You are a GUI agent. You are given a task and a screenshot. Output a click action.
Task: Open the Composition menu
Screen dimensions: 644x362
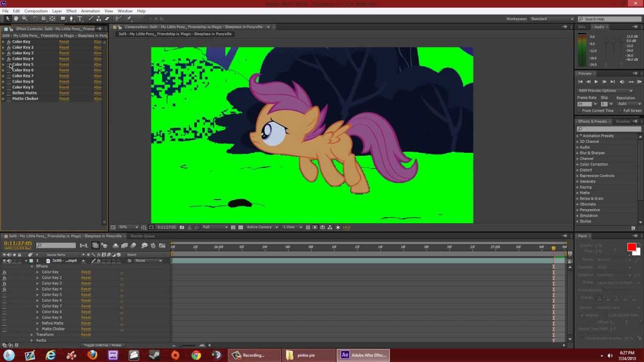(x=36, y=11)
